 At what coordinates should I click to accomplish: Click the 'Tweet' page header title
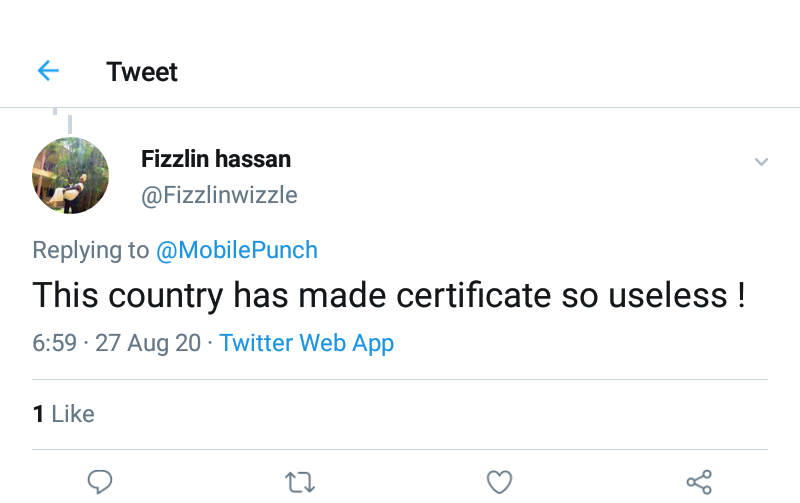tap(142, 72)
